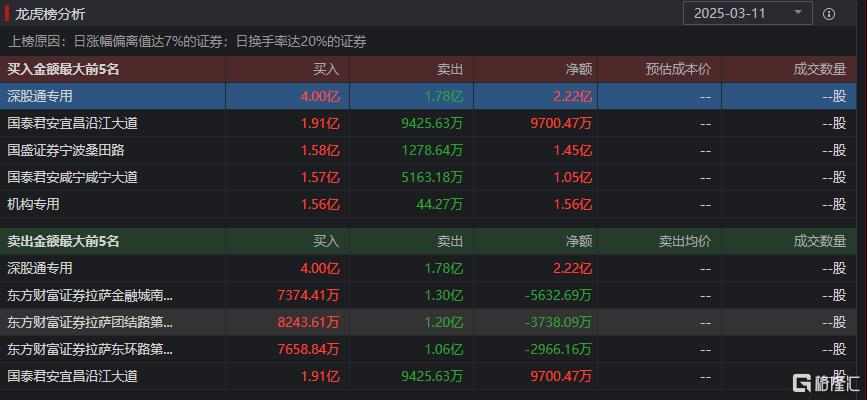Click the 龙虎榜分析 panel title
Screen dimensions: 867x400
(x=50, y=14)
